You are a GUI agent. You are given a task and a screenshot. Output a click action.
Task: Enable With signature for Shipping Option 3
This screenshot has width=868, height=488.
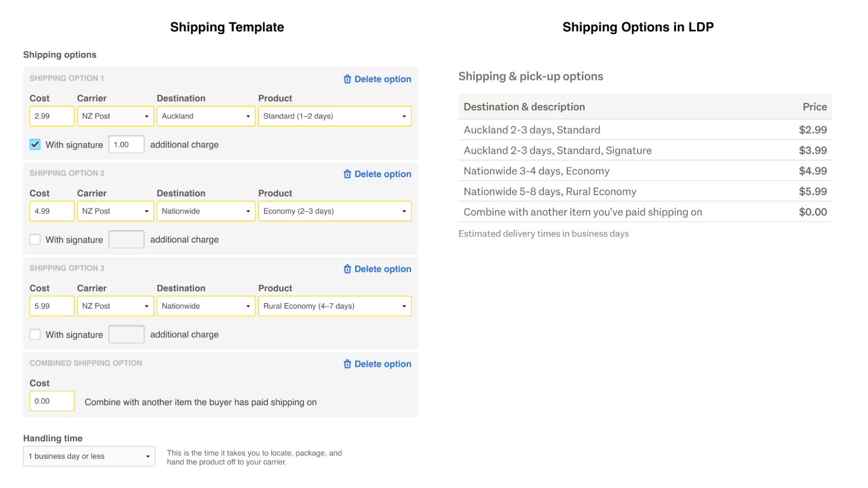pos(35,334)
